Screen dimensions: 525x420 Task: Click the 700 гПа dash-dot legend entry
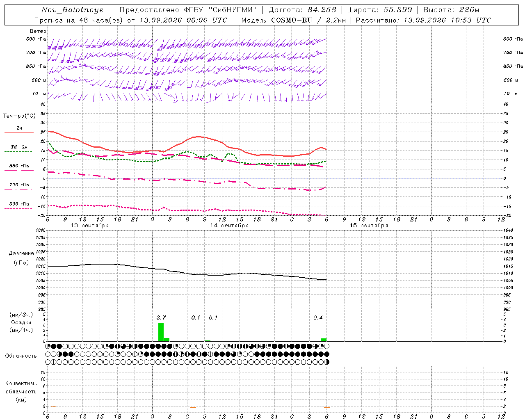click(x=19, y=186)
